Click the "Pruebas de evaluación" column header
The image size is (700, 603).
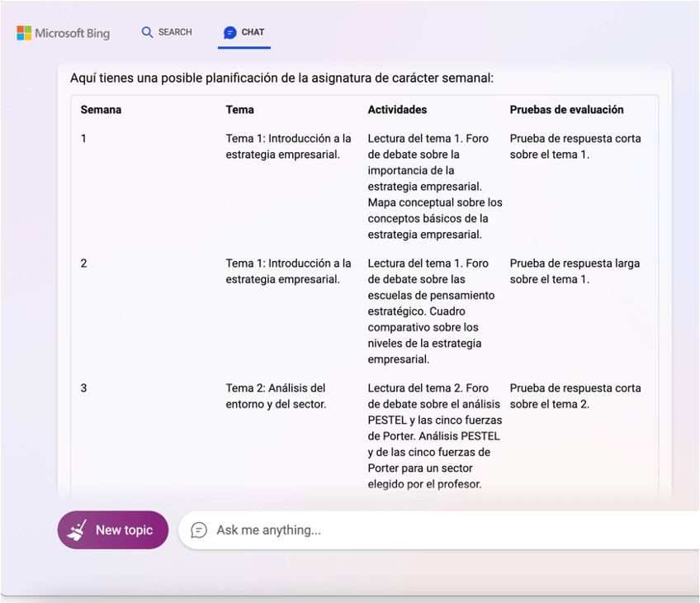click(x=566, y=110)
